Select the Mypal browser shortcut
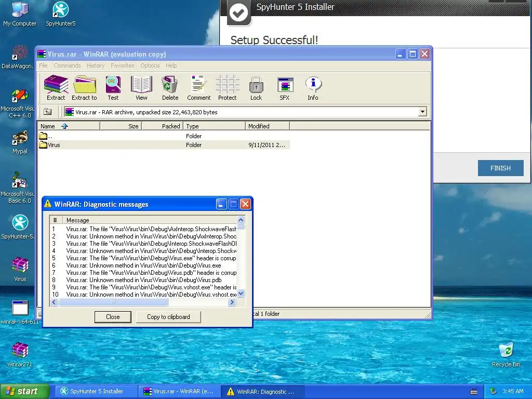532x399 pixels. [x=20, y=142]
